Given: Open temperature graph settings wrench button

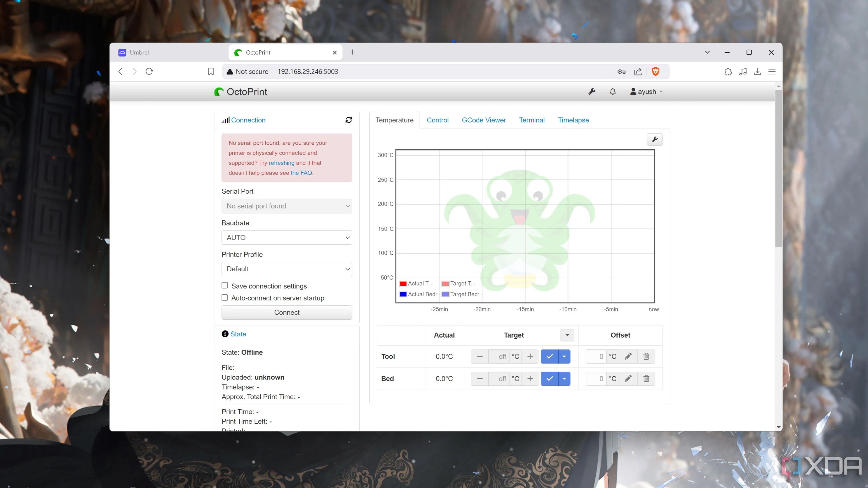Looking at the screenshot, I should tap(654, 139).
